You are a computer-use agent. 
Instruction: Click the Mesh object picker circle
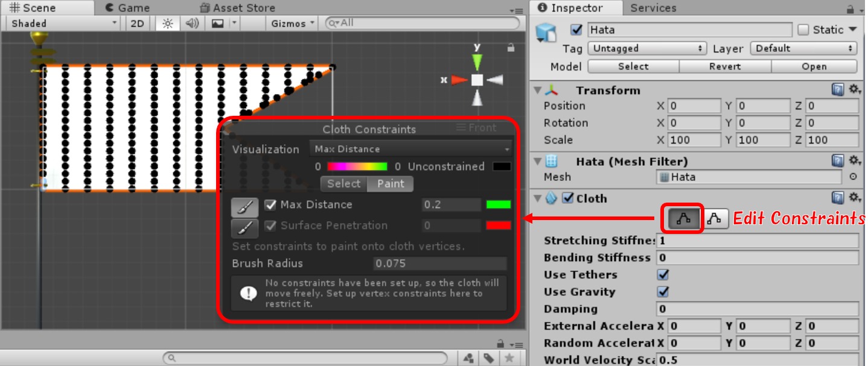tap(853, 177)
